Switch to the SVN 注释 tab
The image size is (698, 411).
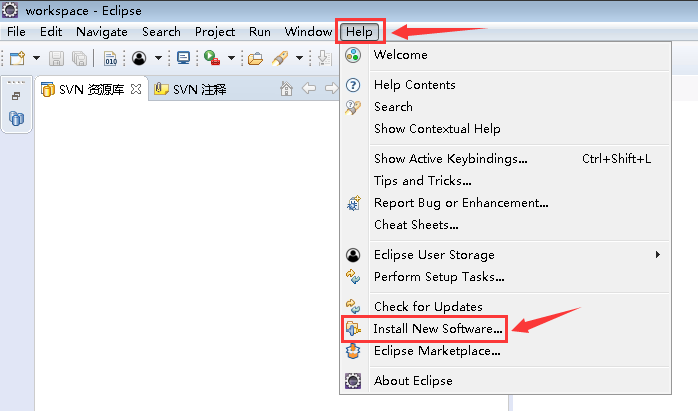190,90
